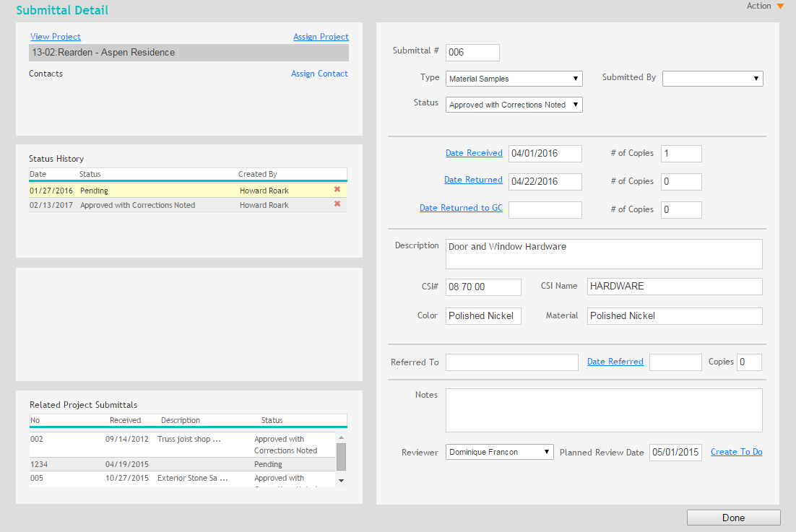The height and width of the screenshot is (532, 796).
Task: Click the Status column header in Status History
Action: pos(90,174)
